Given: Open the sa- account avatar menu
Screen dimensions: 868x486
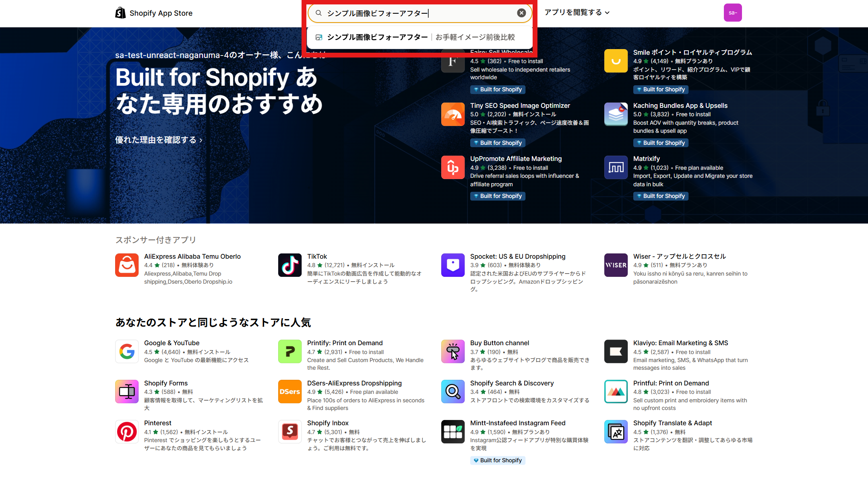Looking at the screenshot, I should click(x=732, y=12).
